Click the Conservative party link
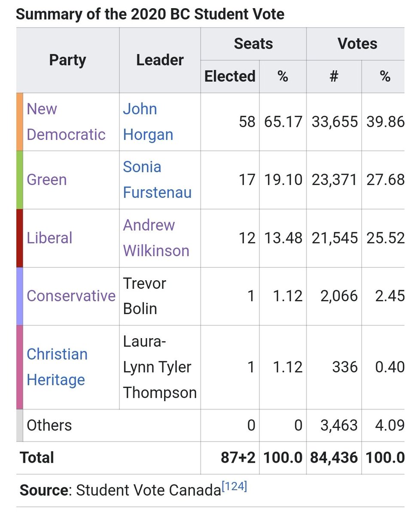 71,296
